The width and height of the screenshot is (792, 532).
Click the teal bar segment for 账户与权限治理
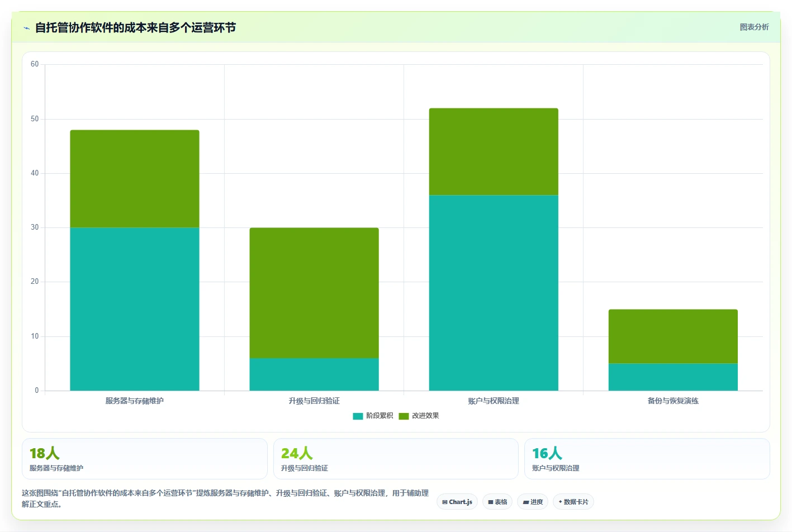494,293
